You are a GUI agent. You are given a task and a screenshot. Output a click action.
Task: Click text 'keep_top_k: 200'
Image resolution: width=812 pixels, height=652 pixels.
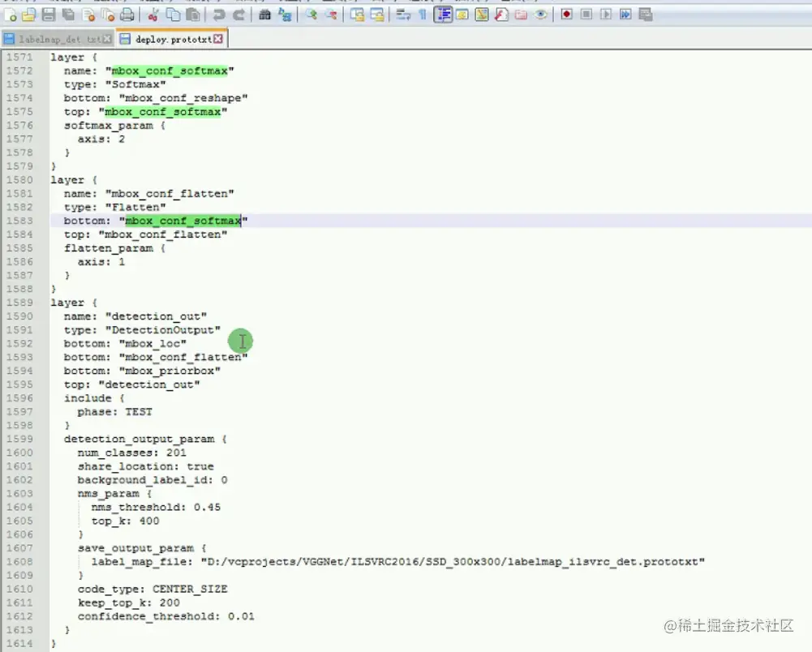point(128,603)
